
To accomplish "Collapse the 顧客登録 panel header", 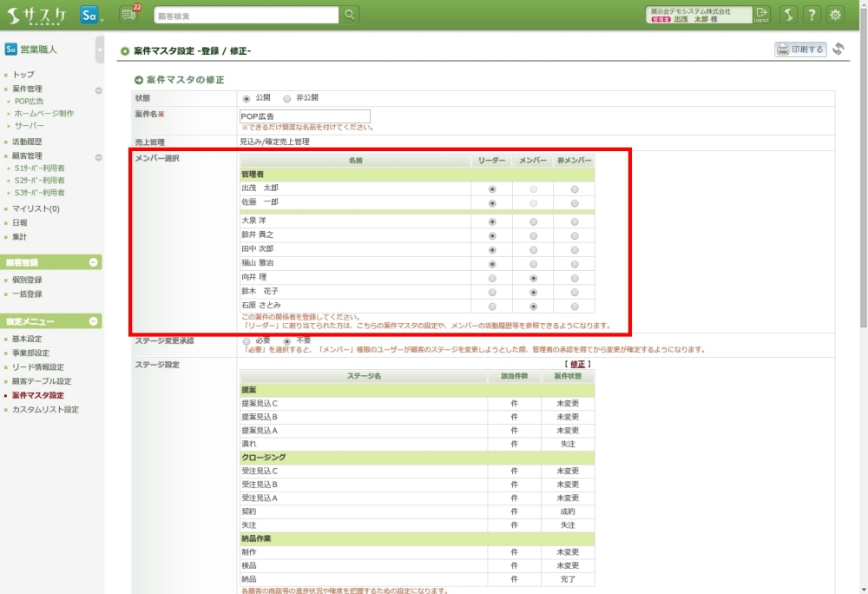I will 94,262.
